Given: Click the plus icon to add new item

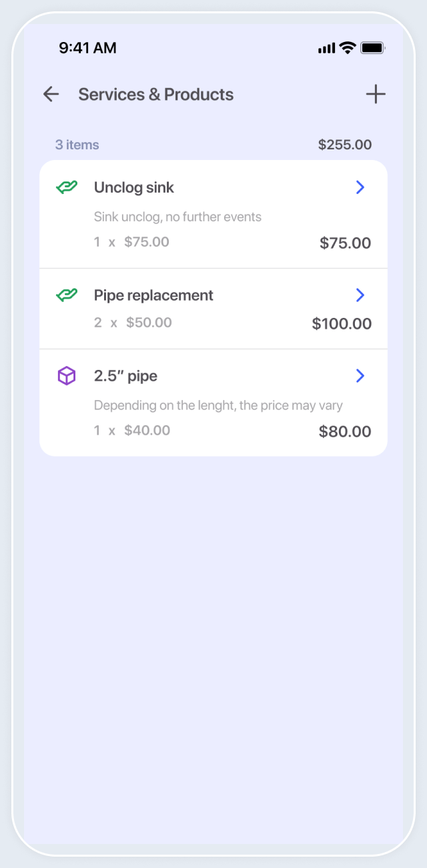Looking at the screenshot, I should click(x=375, y=94).
